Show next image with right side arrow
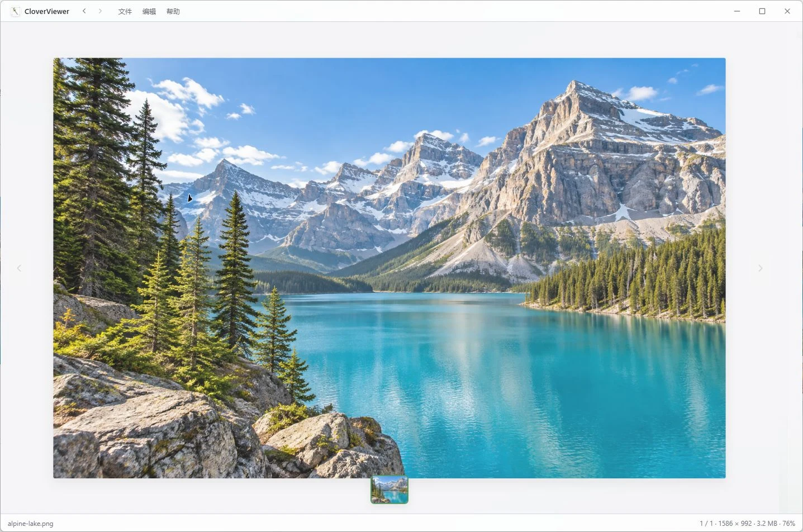 pyautogui.click(x=760, y=268)
